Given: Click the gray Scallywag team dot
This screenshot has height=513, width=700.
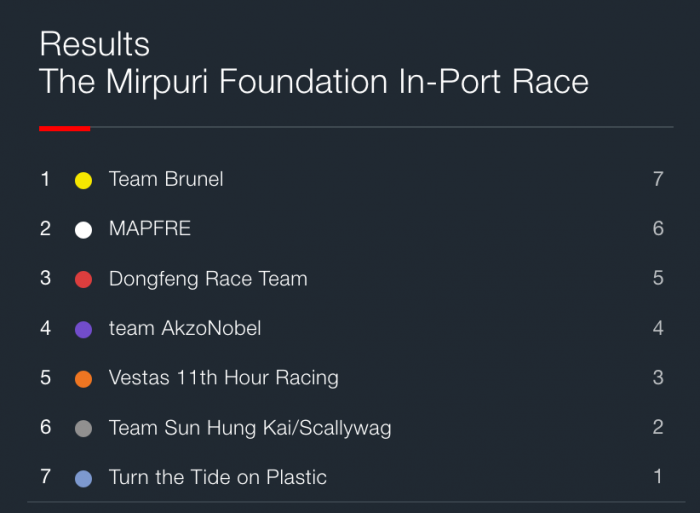Looking at the screenshot, I should (x=83, y=429).
